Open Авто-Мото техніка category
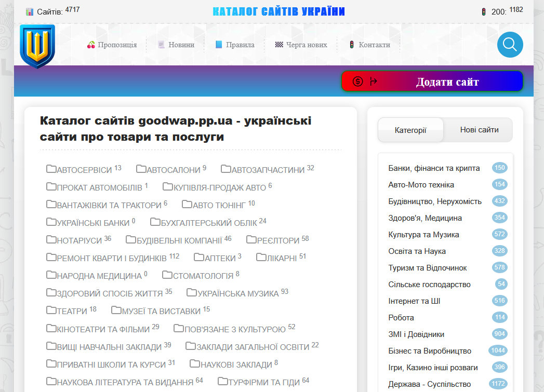This screenshot has height=392, width=544. [421, 185]
